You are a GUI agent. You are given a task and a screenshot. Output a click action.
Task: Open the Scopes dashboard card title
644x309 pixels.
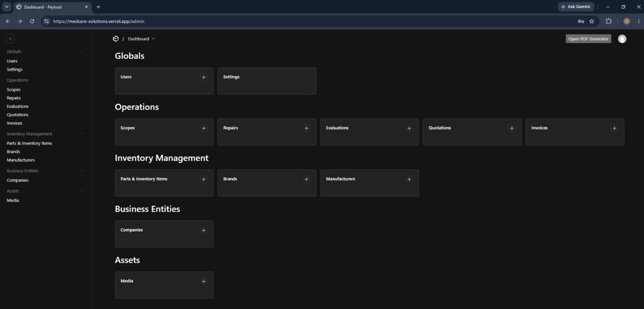coord(128,128)
